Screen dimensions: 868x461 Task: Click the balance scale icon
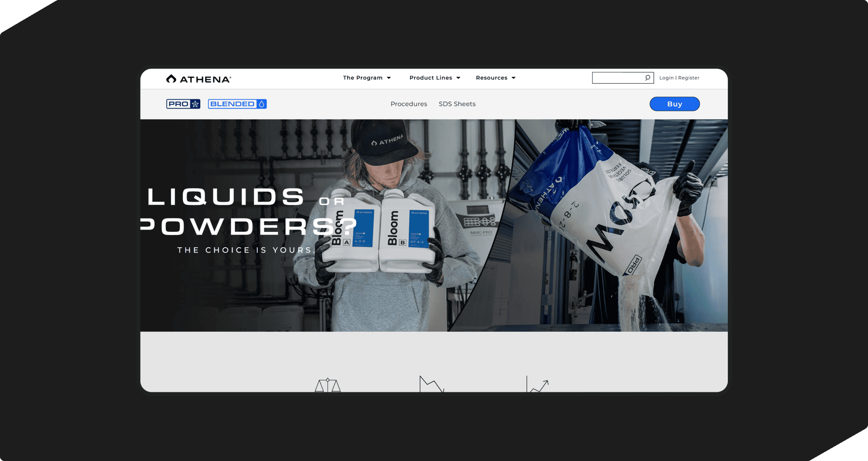[328, 385]
